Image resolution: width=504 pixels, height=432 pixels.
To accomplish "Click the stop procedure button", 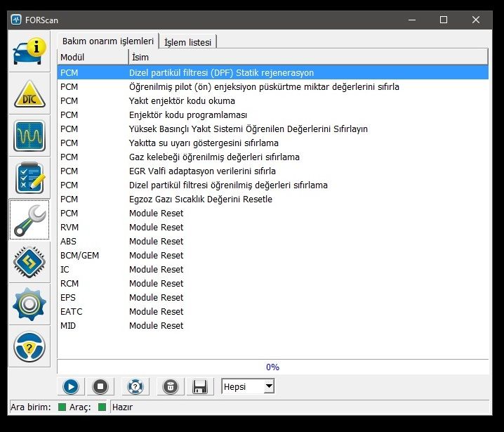I will point(100,386).
